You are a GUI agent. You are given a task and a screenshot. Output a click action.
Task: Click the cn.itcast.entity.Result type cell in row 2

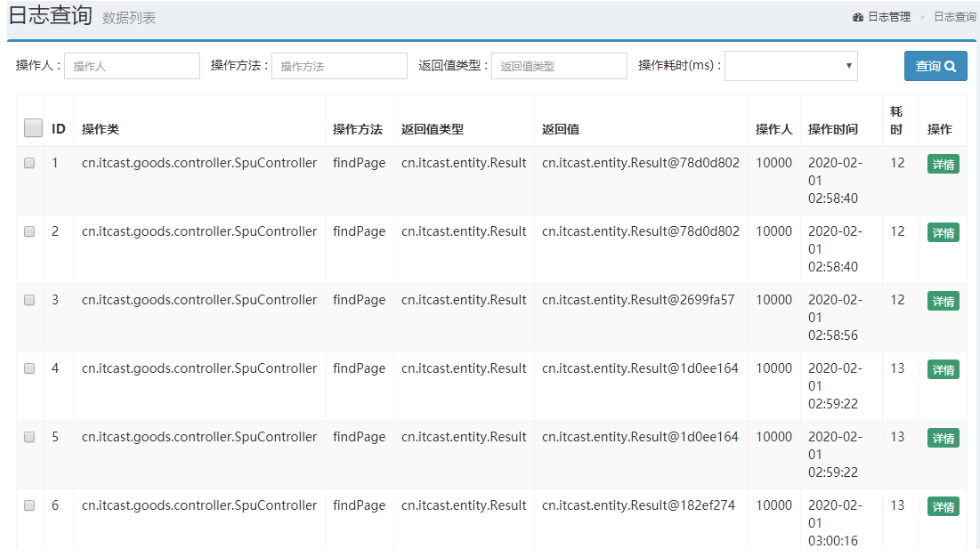464,232
